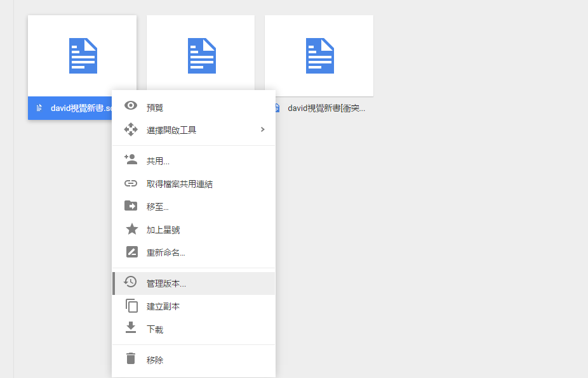Click the star icon for 加上星號
Screen dimensions: 588x378
click(x=131, y=229)
